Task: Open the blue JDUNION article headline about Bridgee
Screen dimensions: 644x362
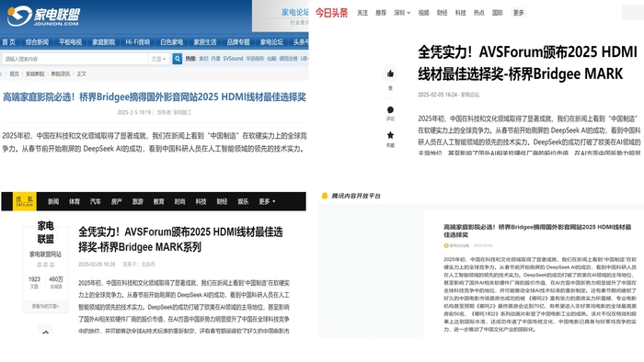Action: [x=155, y=97]
